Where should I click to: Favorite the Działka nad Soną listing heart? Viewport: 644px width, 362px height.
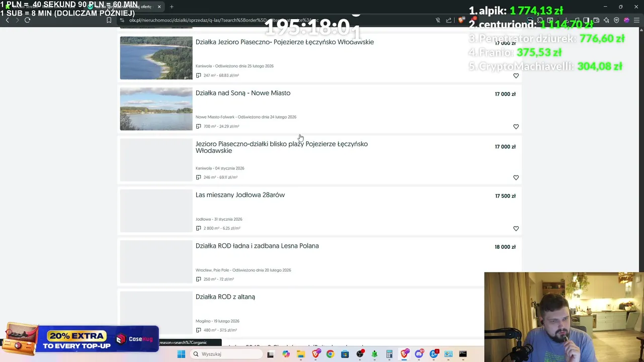[x=516, y=127]
